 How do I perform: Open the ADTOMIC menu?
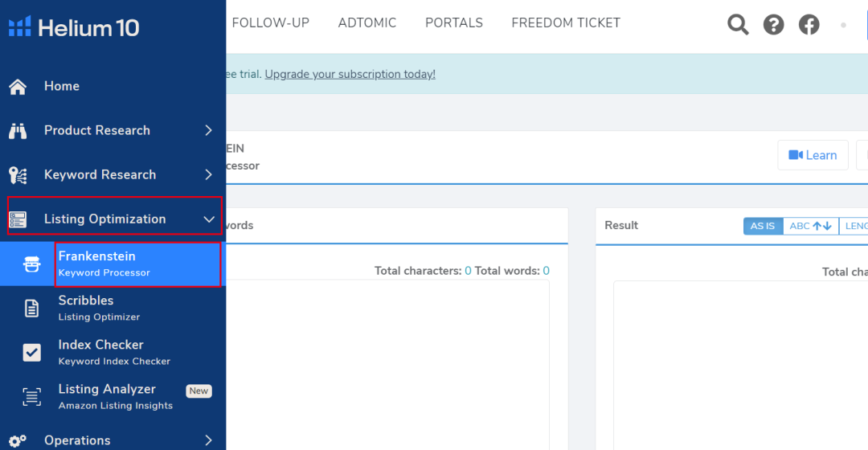pos(367,22)
